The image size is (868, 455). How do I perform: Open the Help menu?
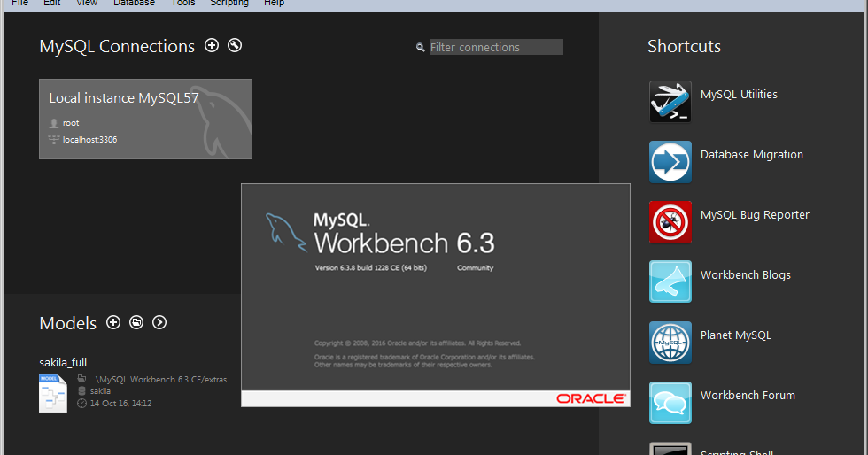[x=274, y=3]
